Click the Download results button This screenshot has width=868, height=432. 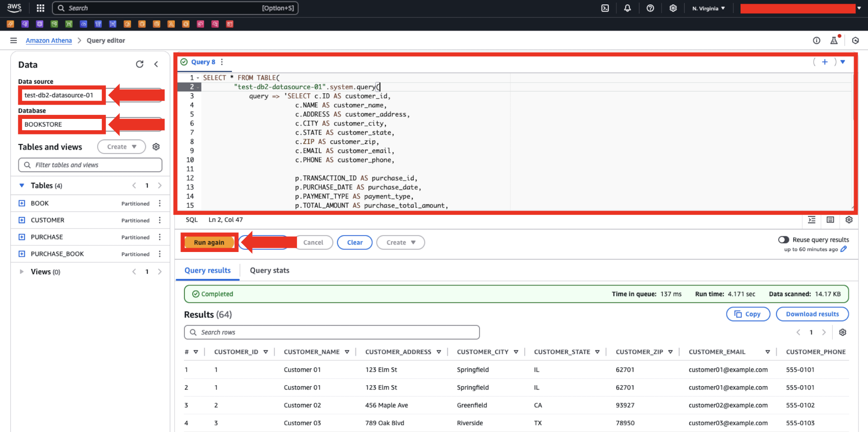[x=812, y=314]
